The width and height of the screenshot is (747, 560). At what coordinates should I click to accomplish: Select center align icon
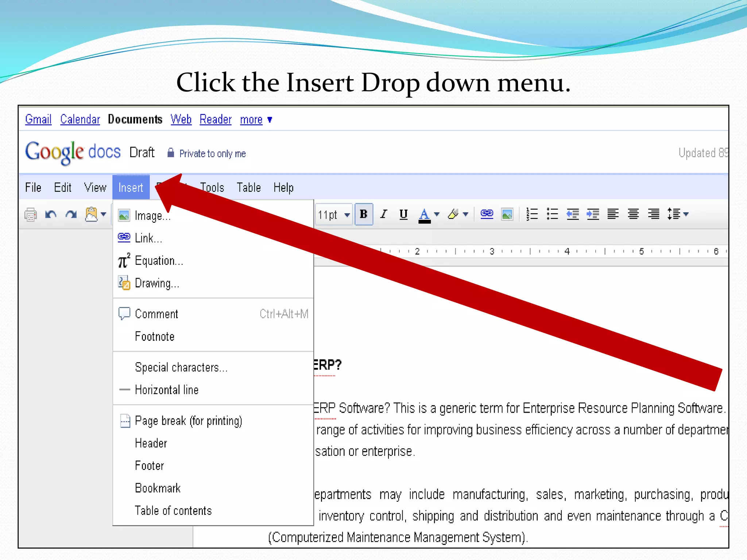tap(634, 214)
